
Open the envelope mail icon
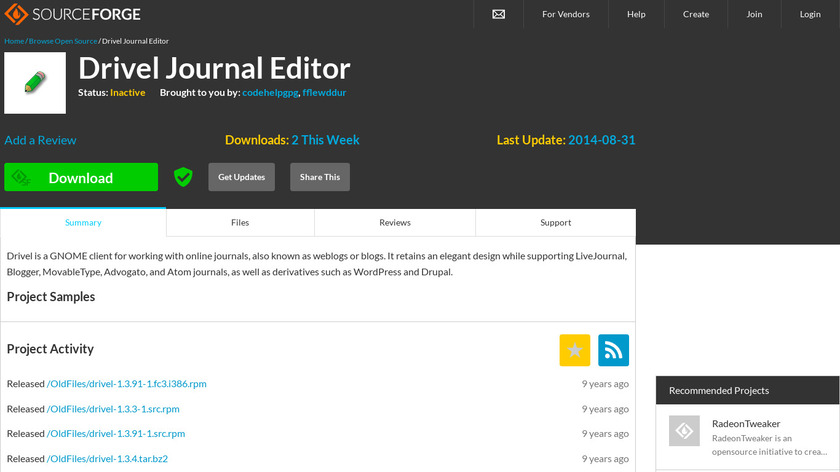click(499, 14)
